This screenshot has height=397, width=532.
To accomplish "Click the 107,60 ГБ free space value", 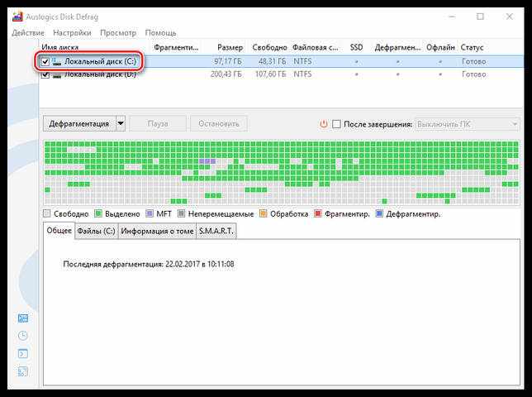I will click(x=270, y=74).
